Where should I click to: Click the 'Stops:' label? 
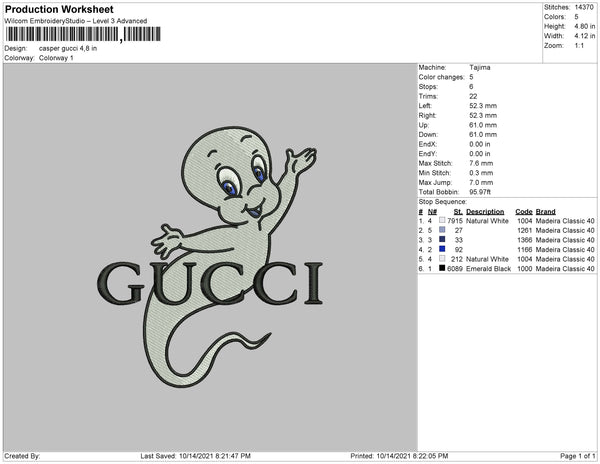[428, 86]
